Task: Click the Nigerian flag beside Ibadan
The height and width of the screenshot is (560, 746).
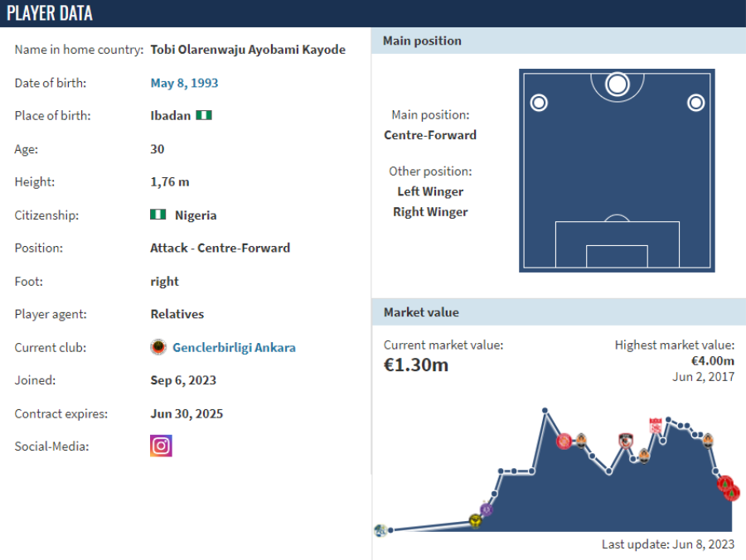Action: [x=204, y=116]
